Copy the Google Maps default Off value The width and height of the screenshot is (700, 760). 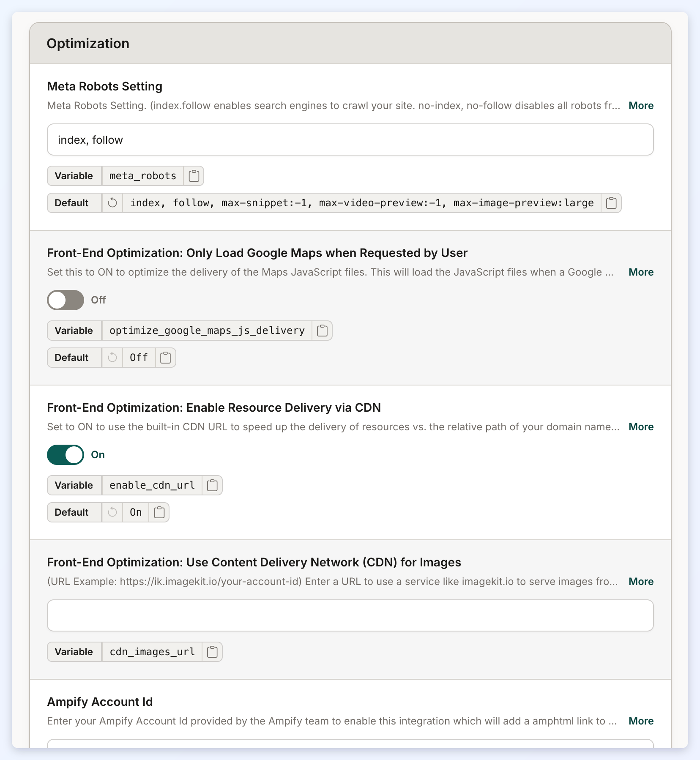click(x=166, y=358)
